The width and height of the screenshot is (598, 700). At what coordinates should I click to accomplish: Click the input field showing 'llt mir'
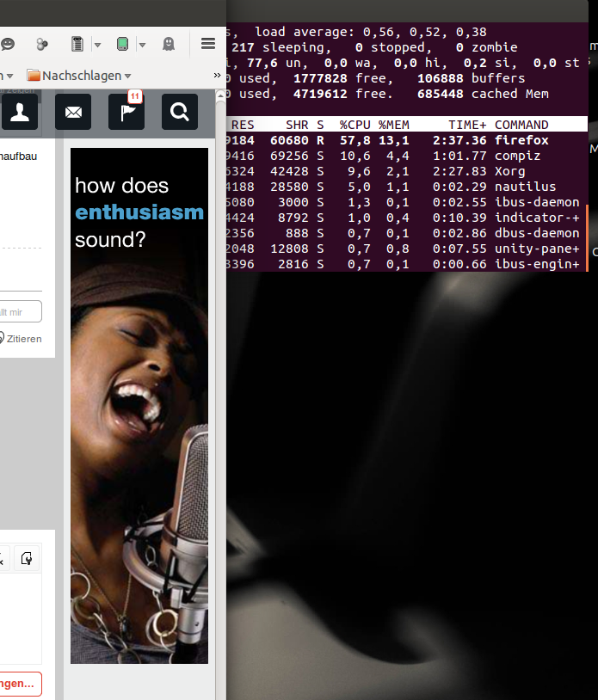(20, 311)
